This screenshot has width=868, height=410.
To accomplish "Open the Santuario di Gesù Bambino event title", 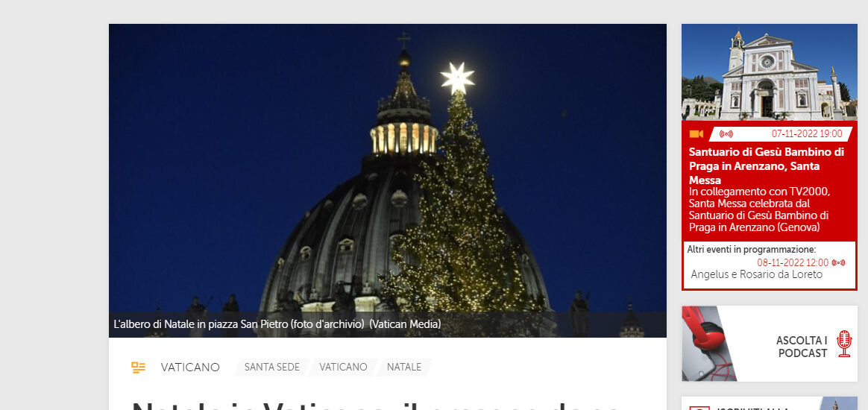I will pyautogui.click(x=766, y=166).
